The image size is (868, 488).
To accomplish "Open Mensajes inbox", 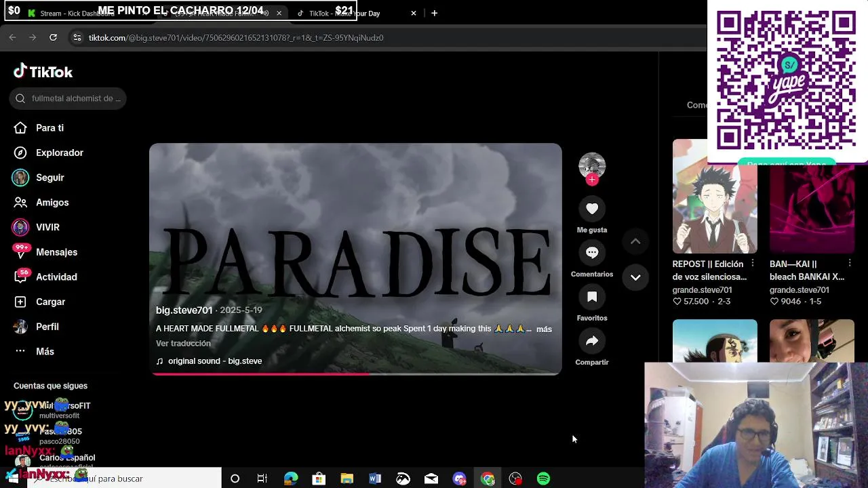I will coord(45,252).
